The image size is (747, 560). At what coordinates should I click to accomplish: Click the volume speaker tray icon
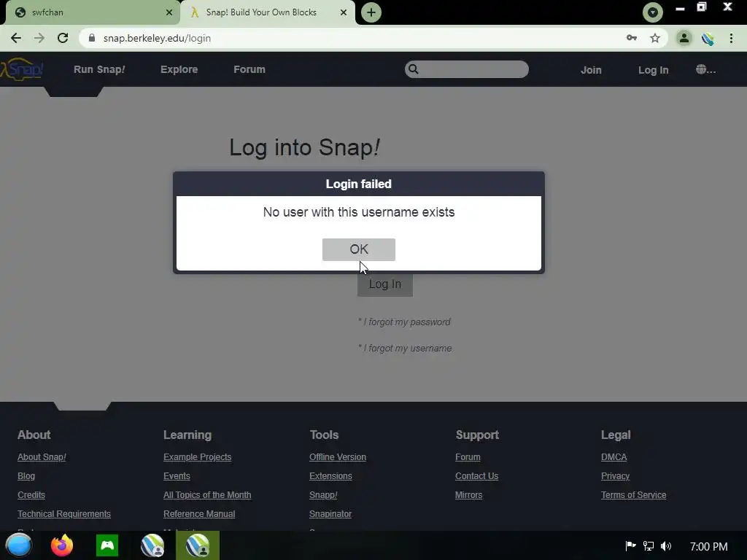click(x=666, y=546)
